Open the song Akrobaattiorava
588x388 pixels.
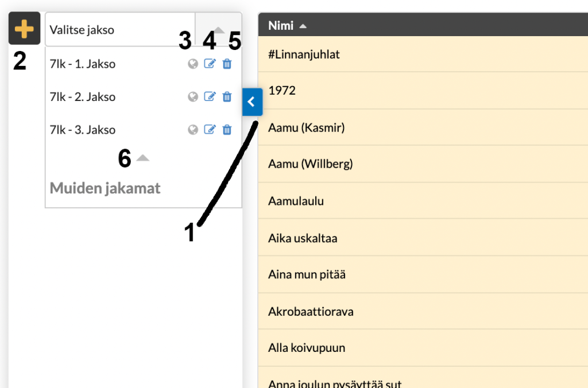coord(311,312)
